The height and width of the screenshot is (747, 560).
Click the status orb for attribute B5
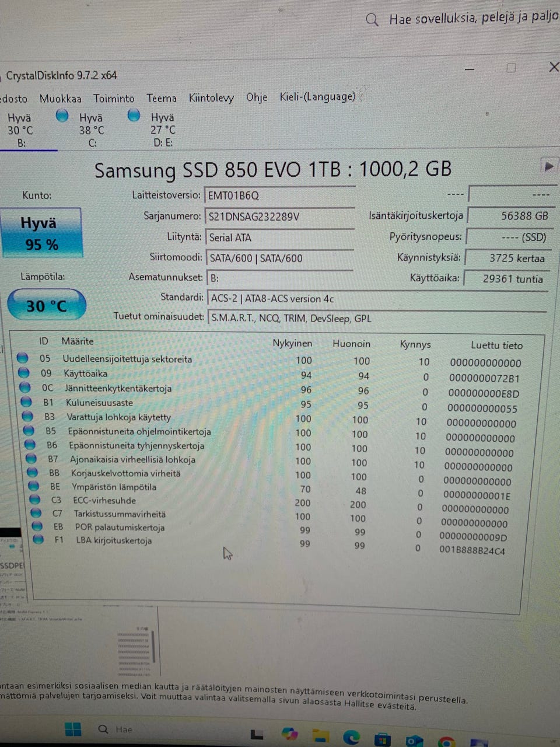coord(29,431)
